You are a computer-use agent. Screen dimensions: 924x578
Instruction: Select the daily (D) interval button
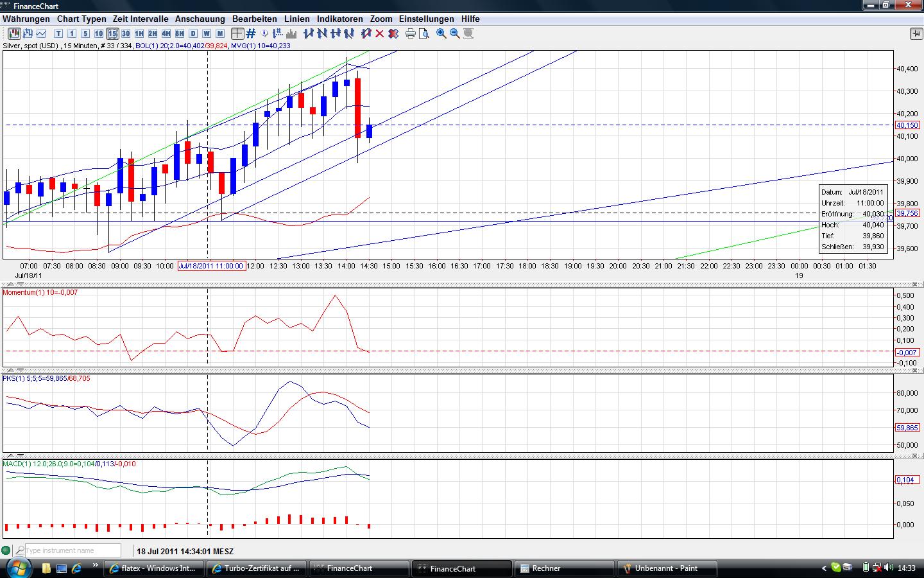193,33
